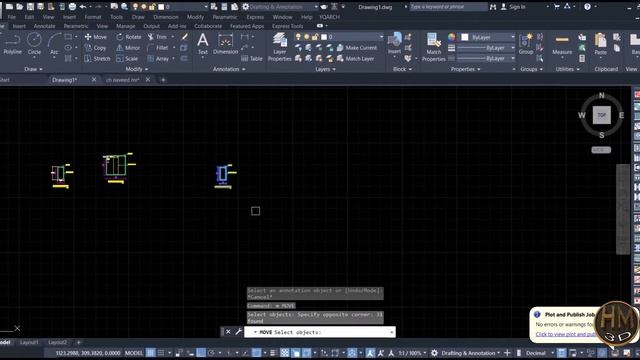
Task: Click Match Properties tool
Action: coord(433,47)
